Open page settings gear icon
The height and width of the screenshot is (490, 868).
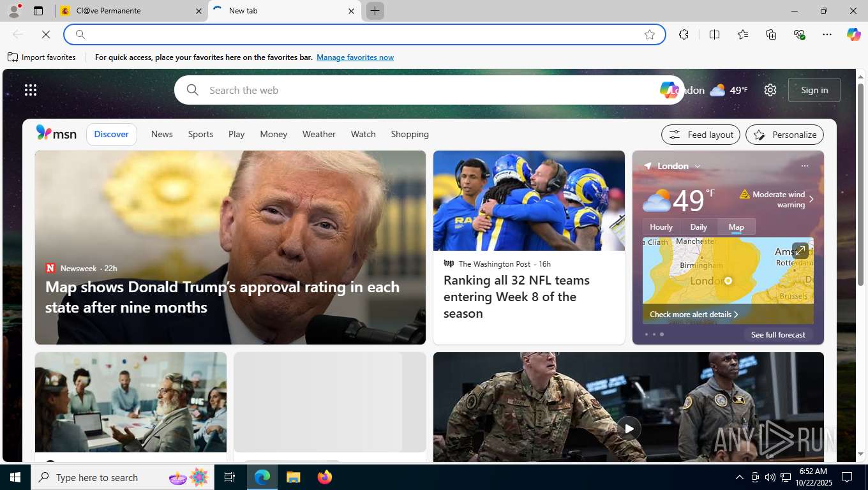point(770,90)
